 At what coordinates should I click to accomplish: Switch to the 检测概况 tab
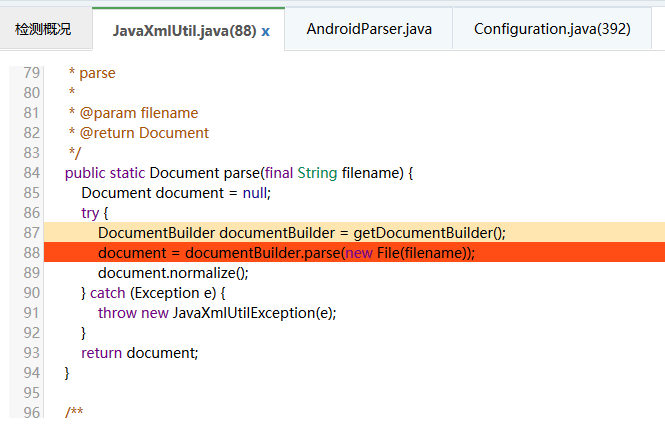pos(43,29)
